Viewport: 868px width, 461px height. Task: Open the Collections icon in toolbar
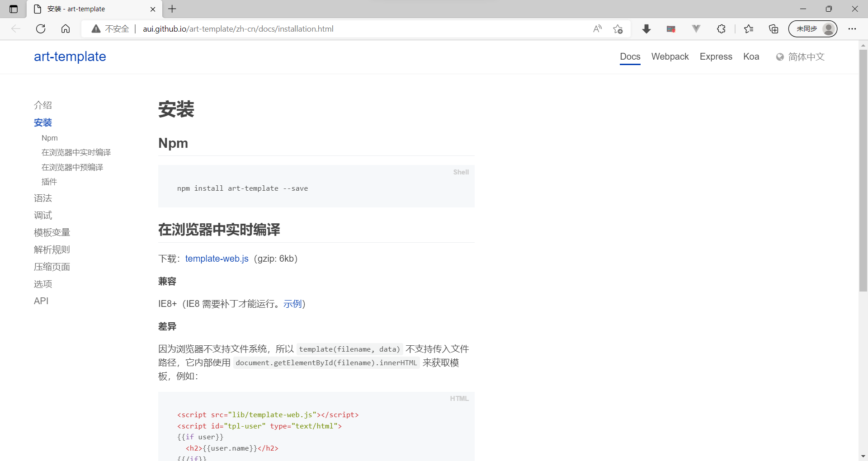pyautogui.click(x=773, y=28)
